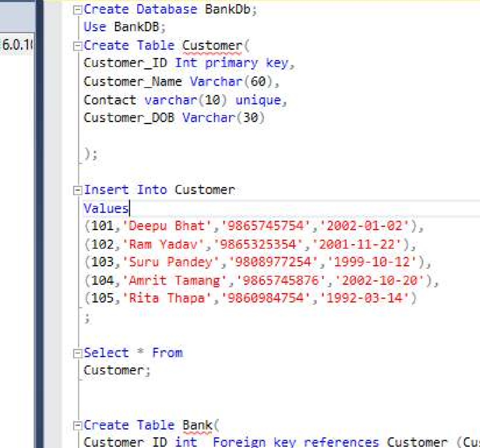
Task: Collapse the Select * From block
Action: [x=78, y=354]
